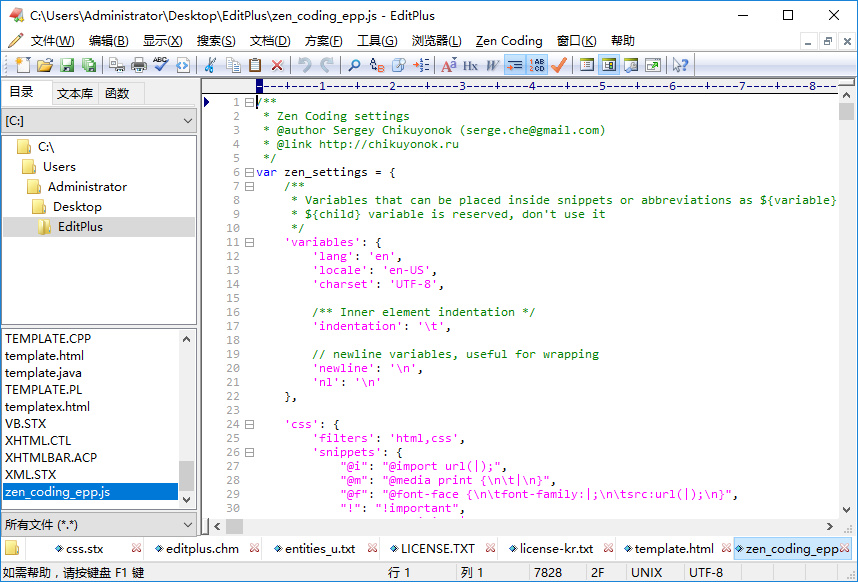Click the Browser window search icon
Screen dimensions: 858x582
631,65
